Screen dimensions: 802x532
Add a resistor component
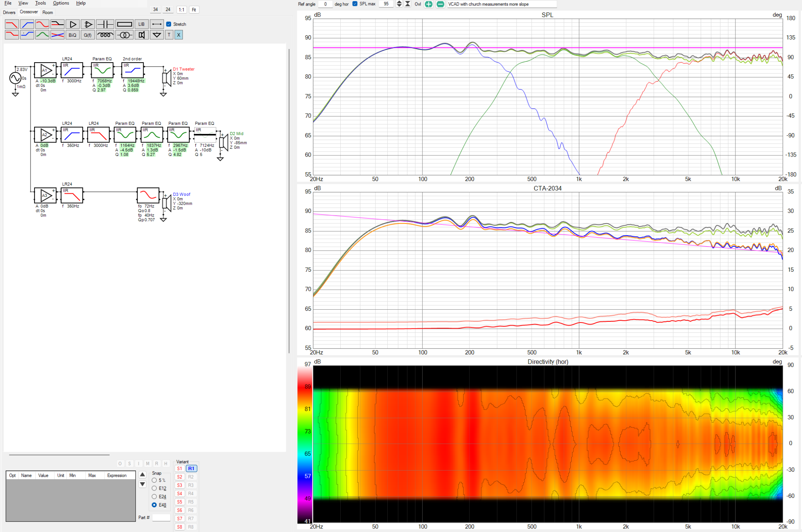point(125,24)
